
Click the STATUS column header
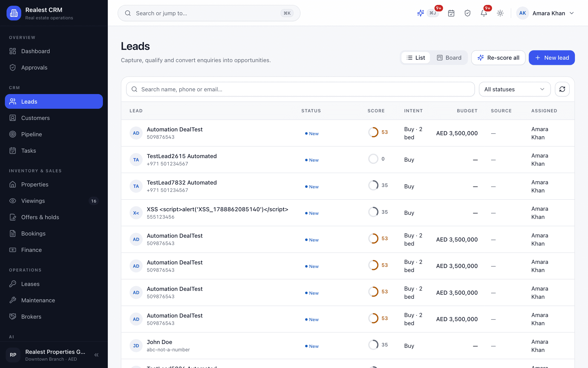(x=311, y=111)
